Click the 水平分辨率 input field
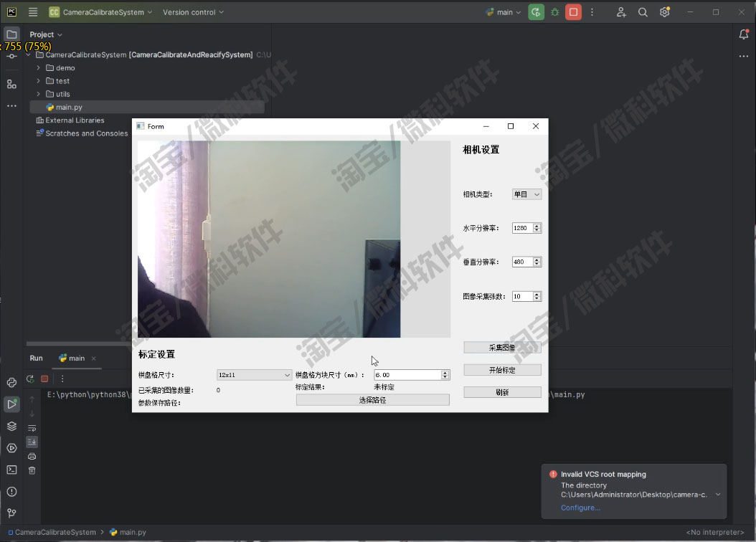The image size is (756, 542). [x=522, y=228]
